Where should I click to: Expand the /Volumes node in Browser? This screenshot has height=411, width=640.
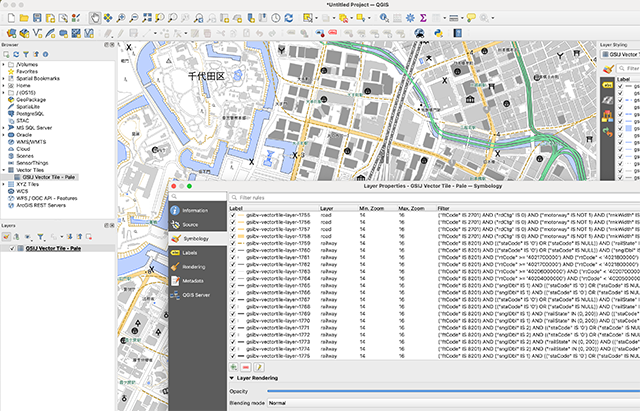point(4,64)
